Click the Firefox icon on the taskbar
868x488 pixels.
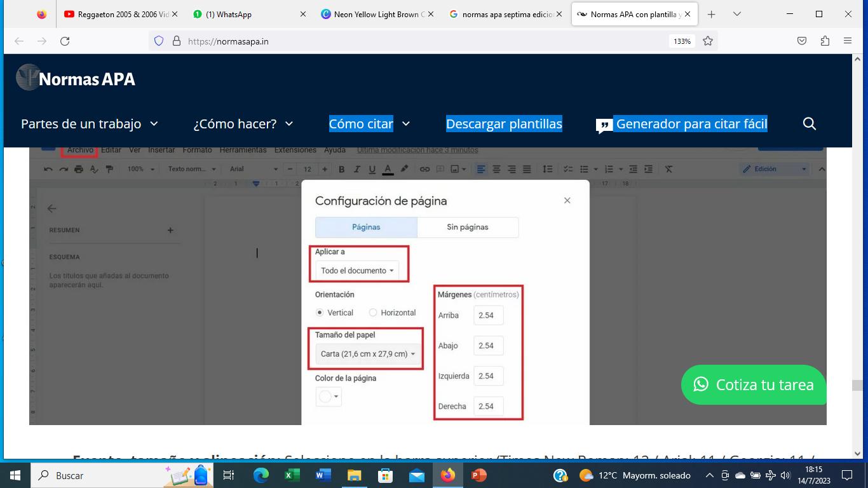tap(447, 475)
